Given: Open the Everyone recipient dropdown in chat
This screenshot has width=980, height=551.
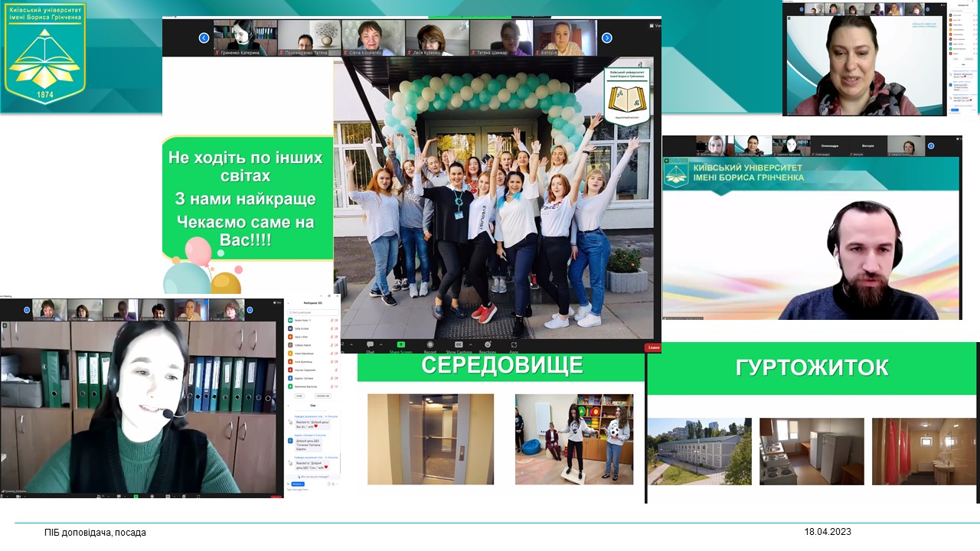Looking at the screenshot, I should [x=298, y=484].
